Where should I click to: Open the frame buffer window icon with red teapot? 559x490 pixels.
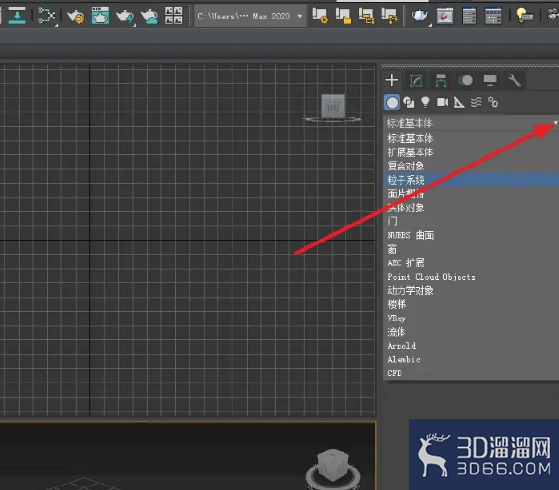click(445, 16)
